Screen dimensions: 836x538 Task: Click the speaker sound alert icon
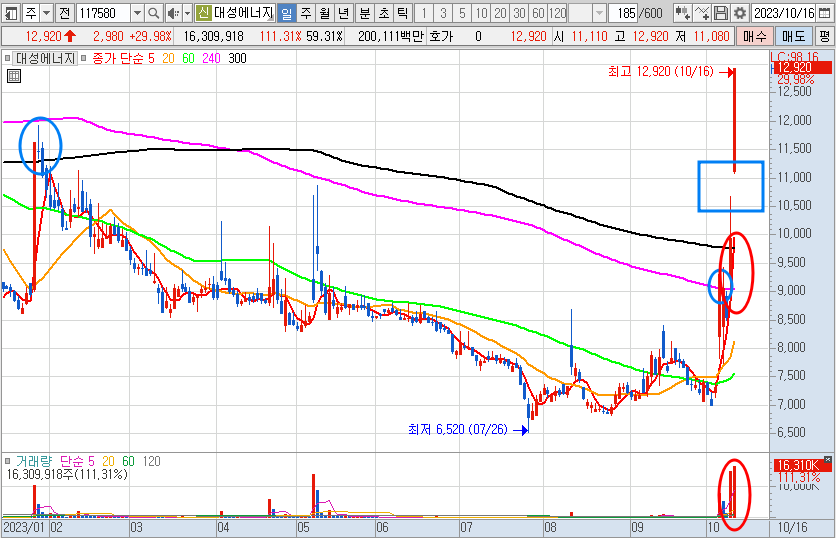pos(173,13)
